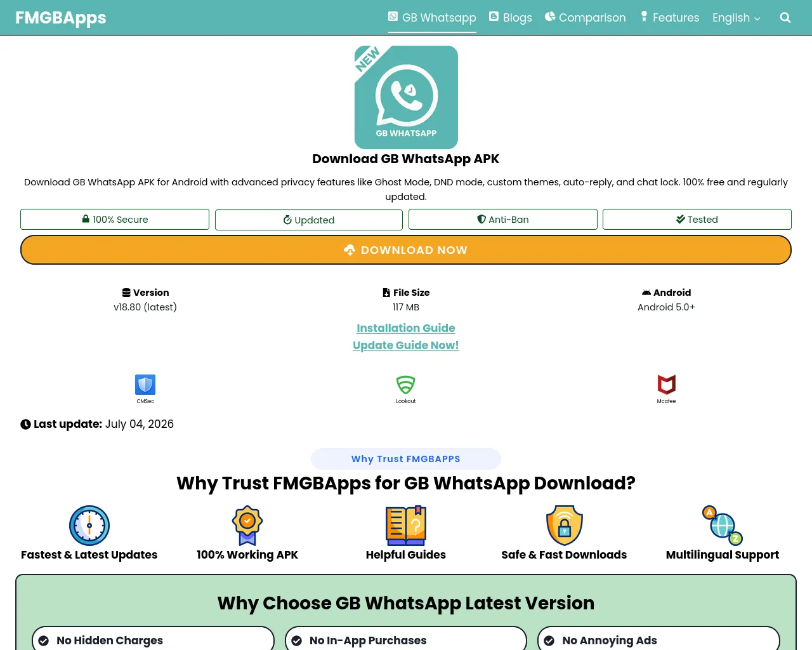This screenshot has height=650, width=812.
Task: Open the Update Guide Now! link
Action: (406, 345)
